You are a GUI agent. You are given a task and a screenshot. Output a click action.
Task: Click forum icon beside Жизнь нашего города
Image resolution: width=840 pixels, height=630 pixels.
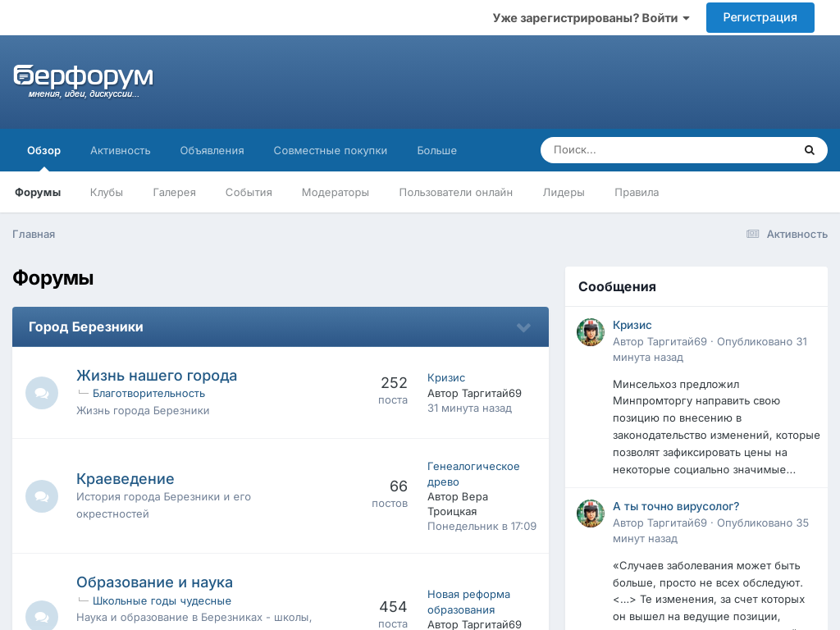[x=42, y=393]
